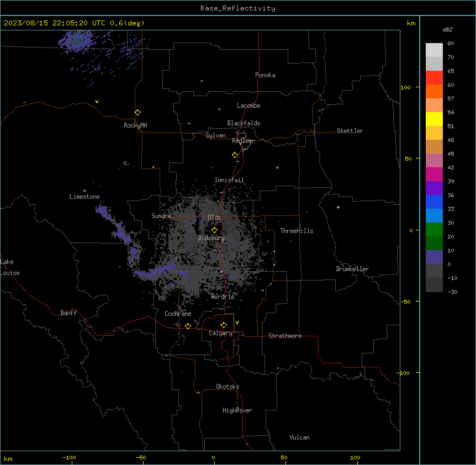
Task: Click yellow diamond marker between Olds and Didsbury
Action: pos(215,230)
